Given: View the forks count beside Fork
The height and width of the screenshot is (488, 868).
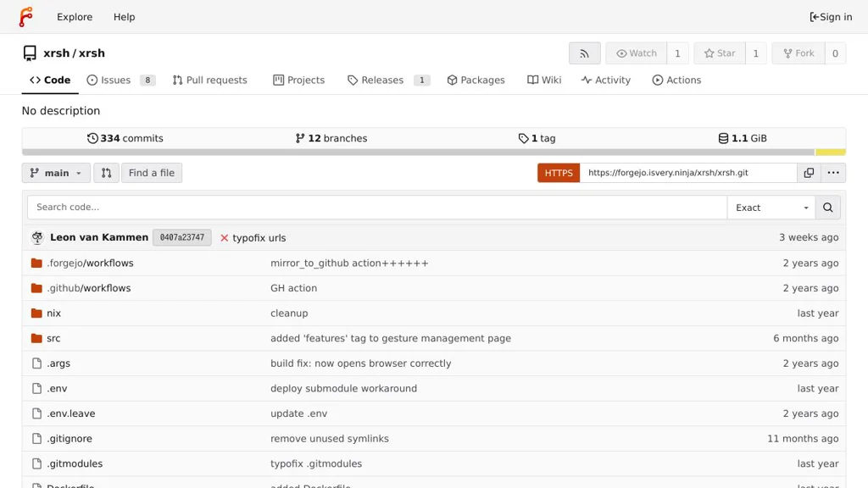Looking at the screenshot, I should tap(835, 53).
